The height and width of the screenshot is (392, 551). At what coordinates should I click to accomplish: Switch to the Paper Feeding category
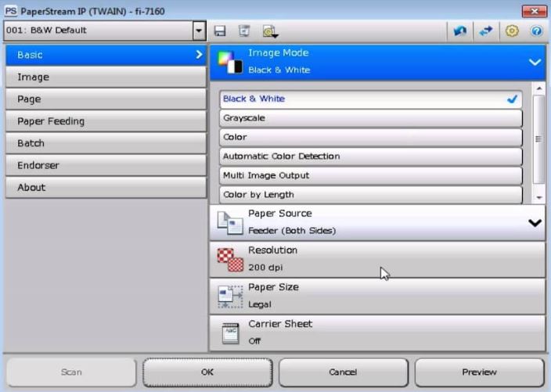point(106,121)
